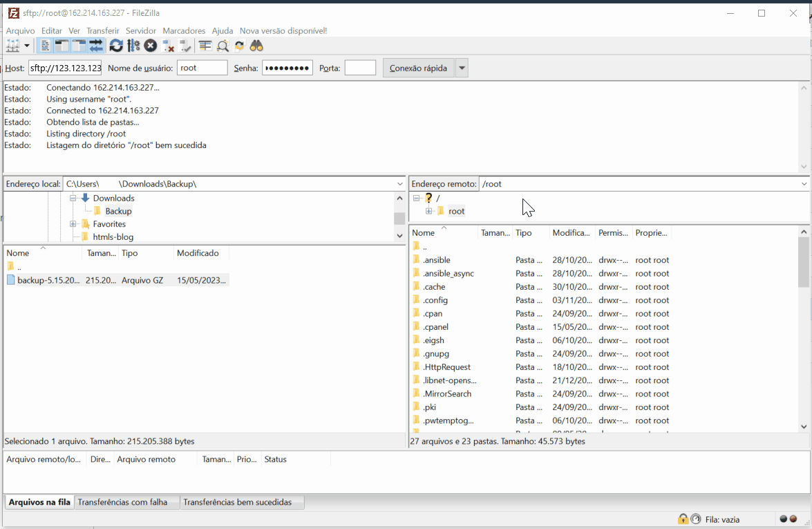Open the Endereço local path dropdown
812x529 pixels.
tap(400, 184)
